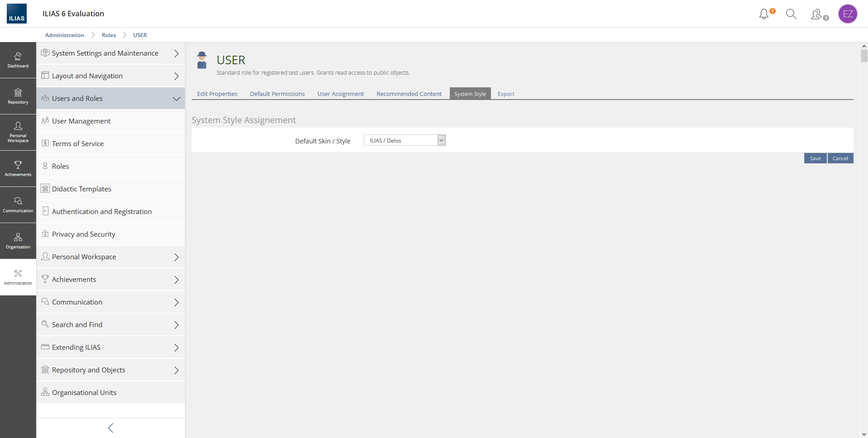The image size is (868, 438).
Task: Click the System Style Assignement heading
Action: pyautogui.click(x=244, y=120)
